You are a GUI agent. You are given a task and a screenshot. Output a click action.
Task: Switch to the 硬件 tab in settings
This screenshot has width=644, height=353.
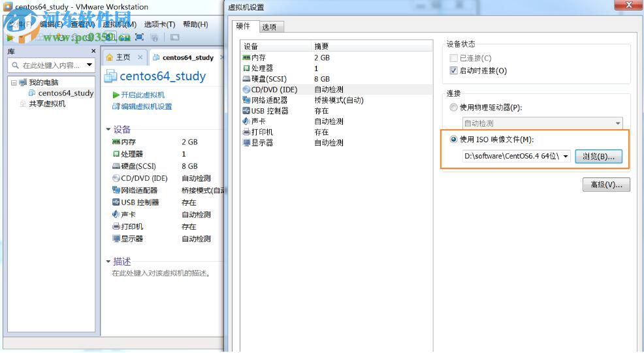pos(245,26)
